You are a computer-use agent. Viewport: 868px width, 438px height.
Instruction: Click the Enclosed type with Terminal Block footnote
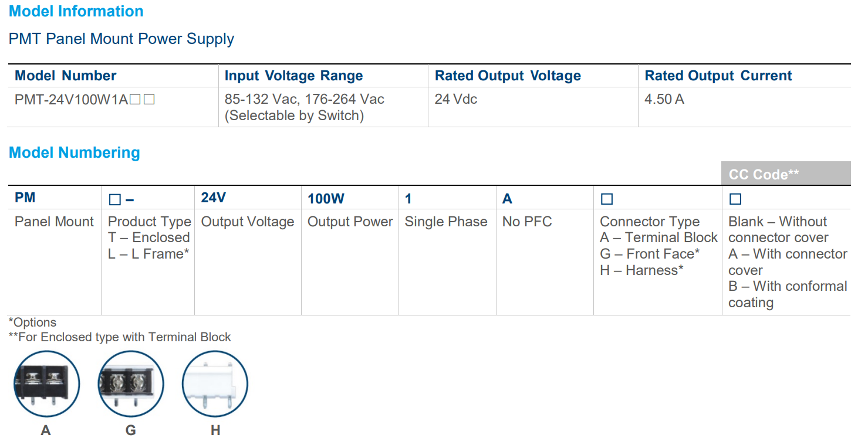click(119, 337)
